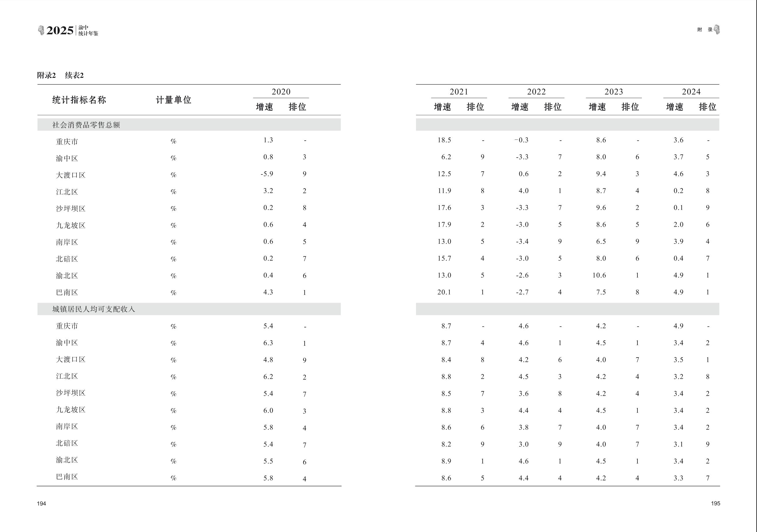Click the 渝中统计年鉴 title text
757x532 pixels.
88,31
